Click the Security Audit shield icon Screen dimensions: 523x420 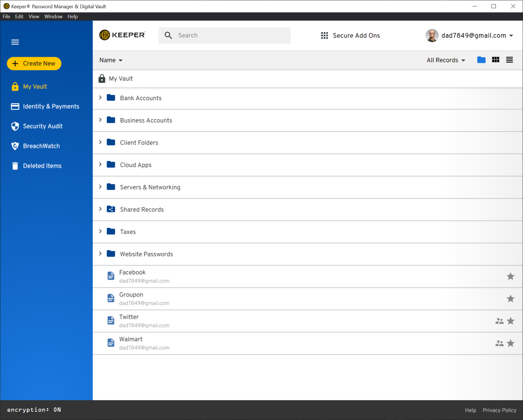(x=15, y=126)
